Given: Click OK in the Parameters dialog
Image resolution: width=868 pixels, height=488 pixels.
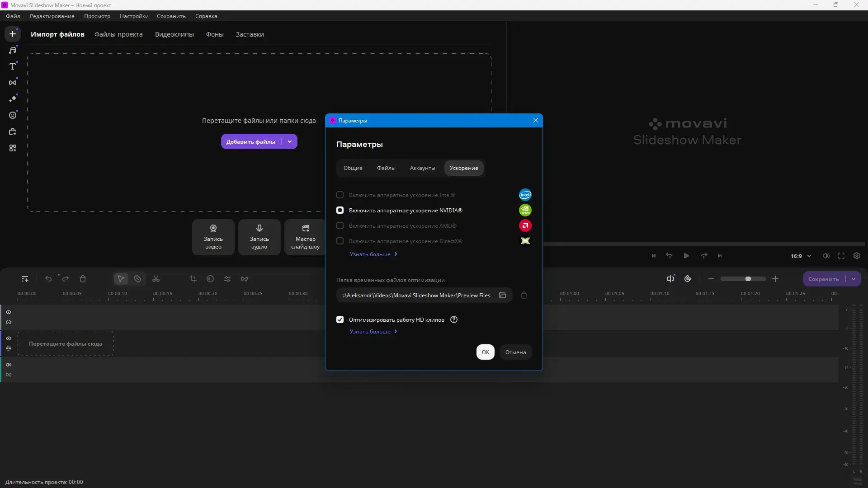Looking at the screenshot, I should pos(485,352).
